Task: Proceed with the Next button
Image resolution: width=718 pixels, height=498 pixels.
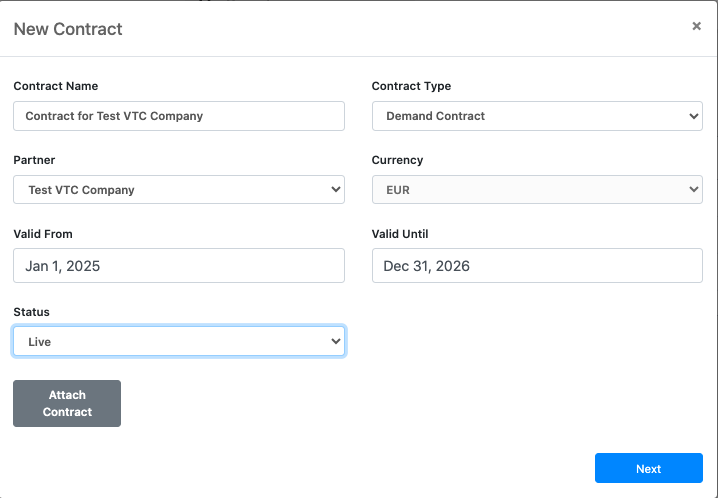Action: point(648,468)
